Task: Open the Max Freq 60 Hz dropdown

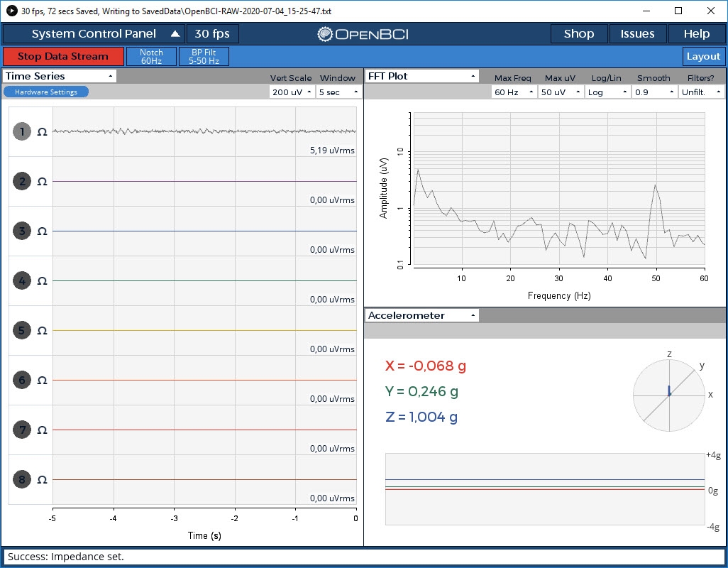Action: coord(514,92)
